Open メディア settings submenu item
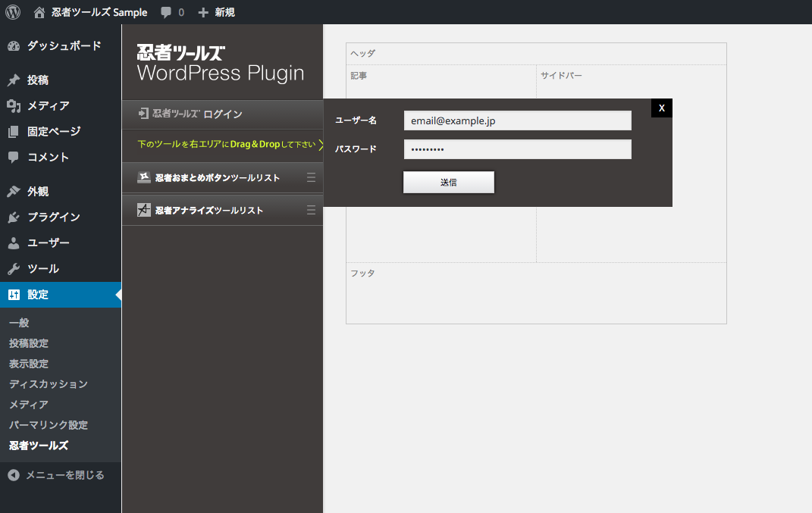 pyautogui.click(x=29, y=405)
